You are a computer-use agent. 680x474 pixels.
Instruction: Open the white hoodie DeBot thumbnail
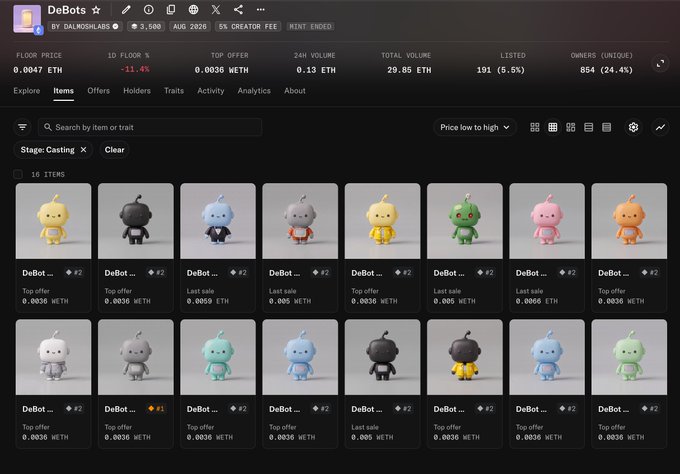pyautogui.click(x=53, y=357)
